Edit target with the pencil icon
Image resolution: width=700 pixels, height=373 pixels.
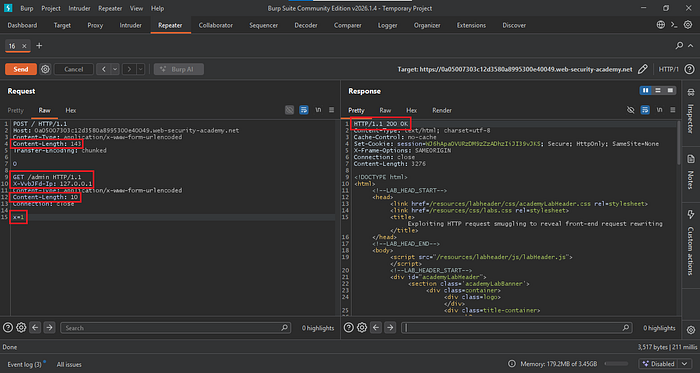[x=642, y=69]
